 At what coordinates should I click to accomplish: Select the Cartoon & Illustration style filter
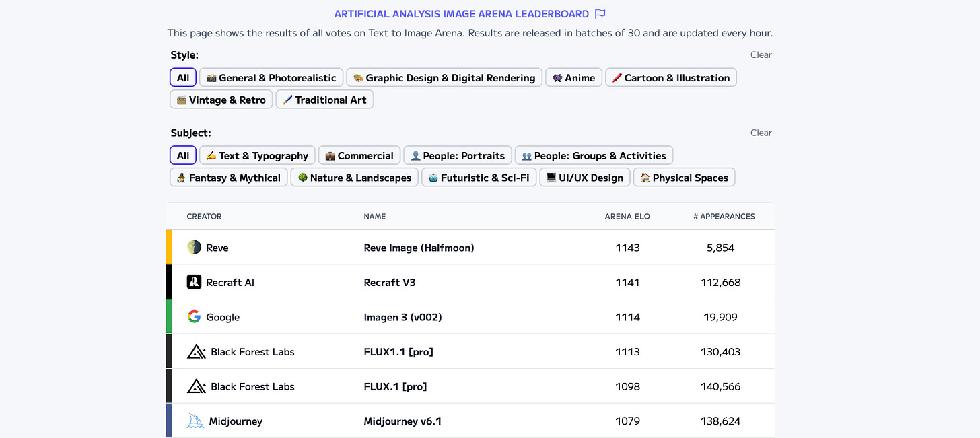(x=671, y=78)
